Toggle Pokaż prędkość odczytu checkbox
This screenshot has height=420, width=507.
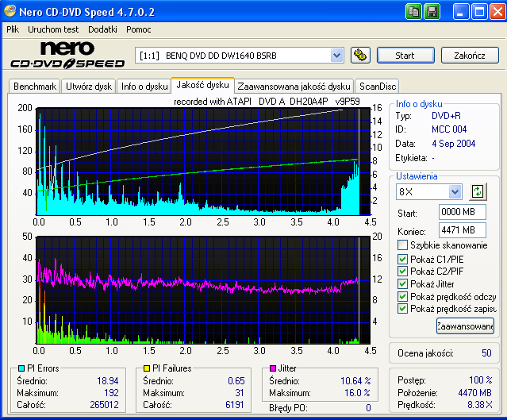(402, 296)
